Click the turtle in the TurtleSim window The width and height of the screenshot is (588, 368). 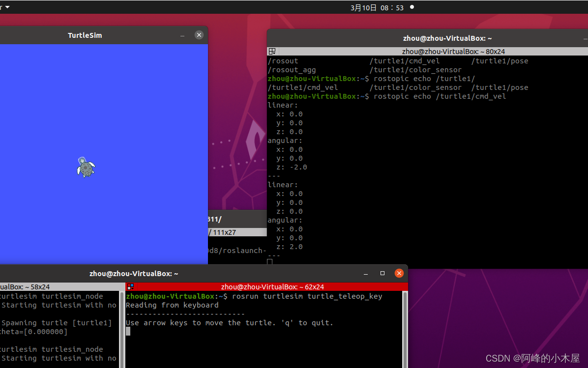coord(86,167)
